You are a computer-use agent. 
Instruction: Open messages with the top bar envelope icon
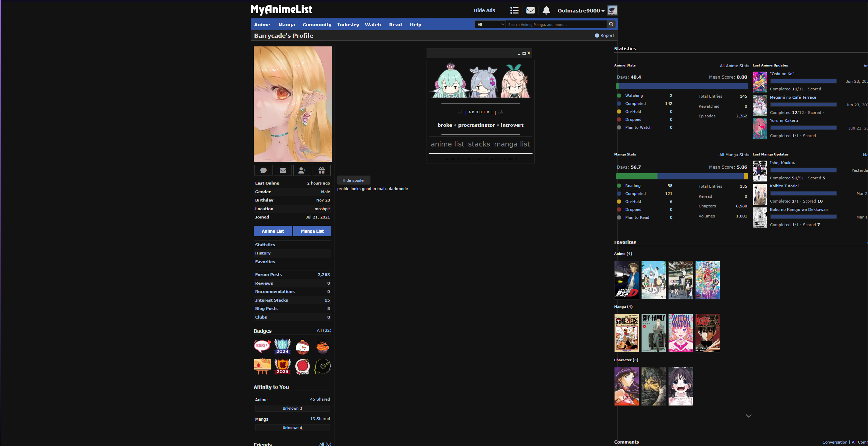tap(530, 10)
